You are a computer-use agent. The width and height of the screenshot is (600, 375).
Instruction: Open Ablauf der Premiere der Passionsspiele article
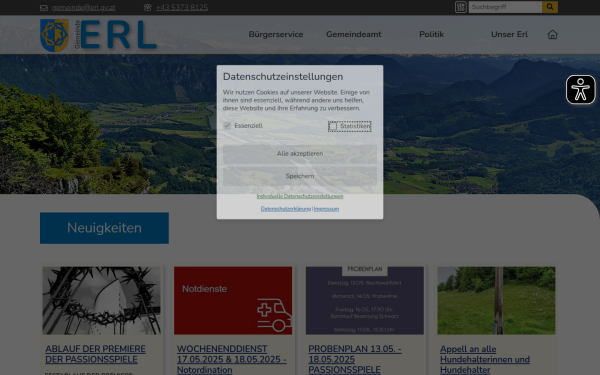[x=95, y=354]
